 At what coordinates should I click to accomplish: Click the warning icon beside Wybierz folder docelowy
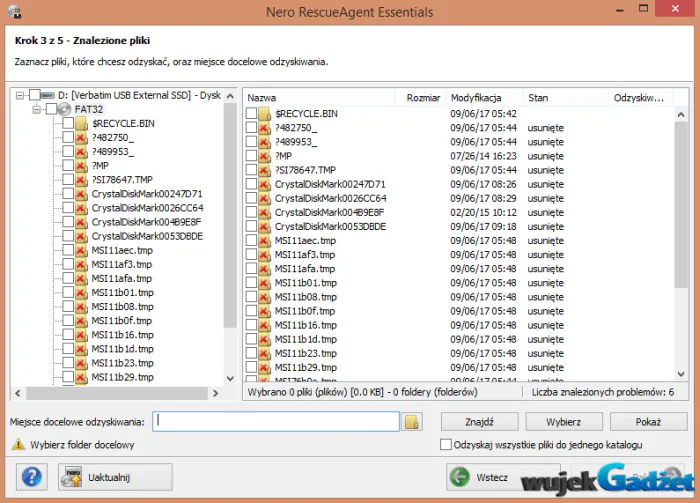pos(18,445)
